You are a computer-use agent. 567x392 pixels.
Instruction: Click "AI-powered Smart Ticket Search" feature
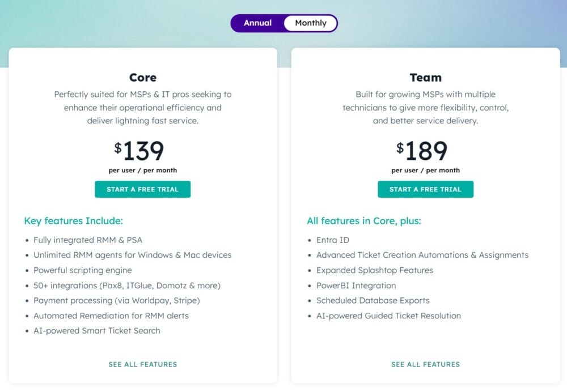(97, 331)
